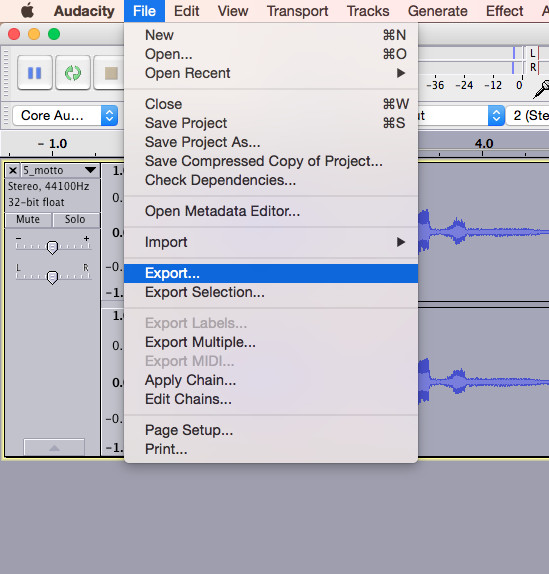This screenshot has width=549, height=574.
Task: Select Save Project As... menu item
Action: 271,142
